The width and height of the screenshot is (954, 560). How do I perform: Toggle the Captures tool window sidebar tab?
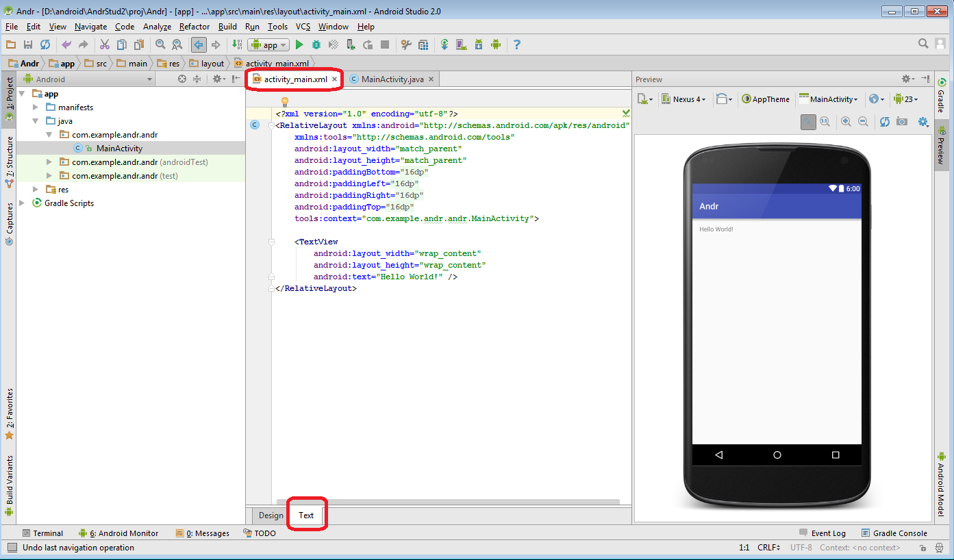coord(10,223)
